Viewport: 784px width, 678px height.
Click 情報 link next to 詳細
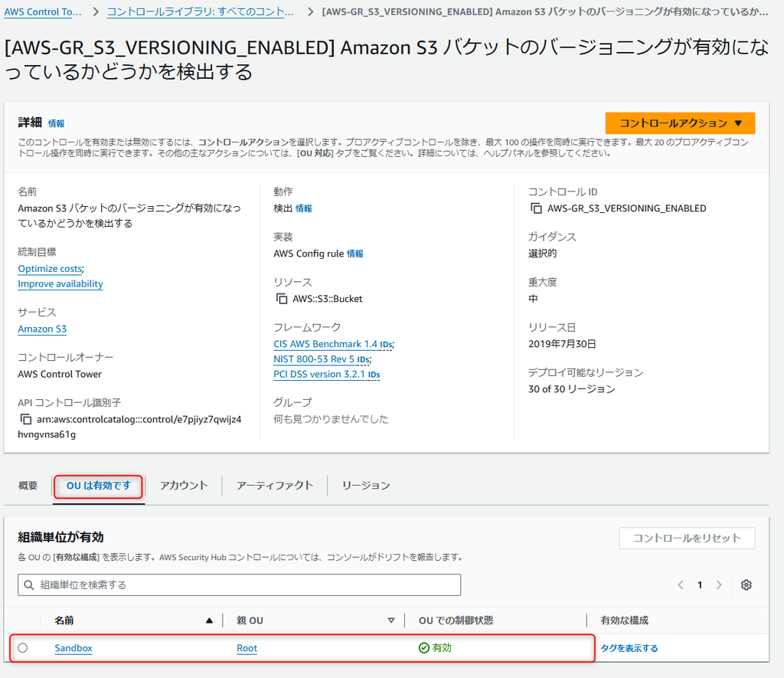click(x=56, y=123)
